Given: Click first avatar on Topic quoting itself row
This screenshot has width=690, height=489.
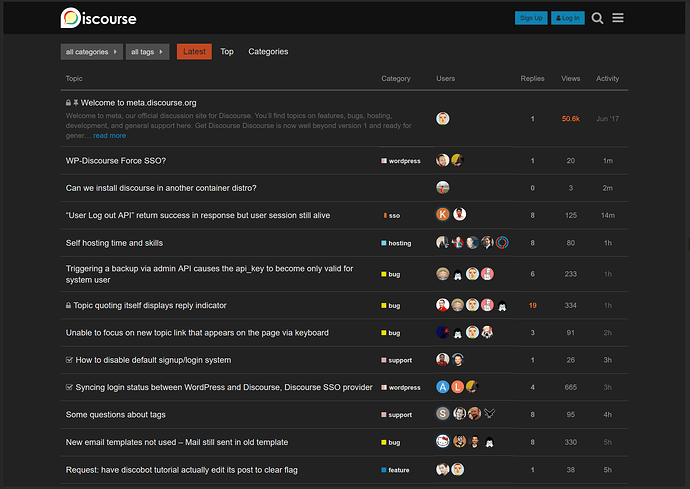Looking at the screenshot, I should pyautogui.click(x=443, y=305).
